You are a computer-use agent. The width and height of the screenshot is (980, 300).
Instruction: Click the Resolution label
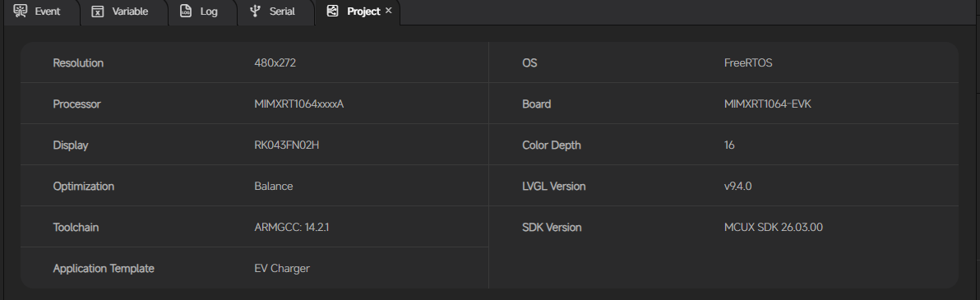coord(78,63)
